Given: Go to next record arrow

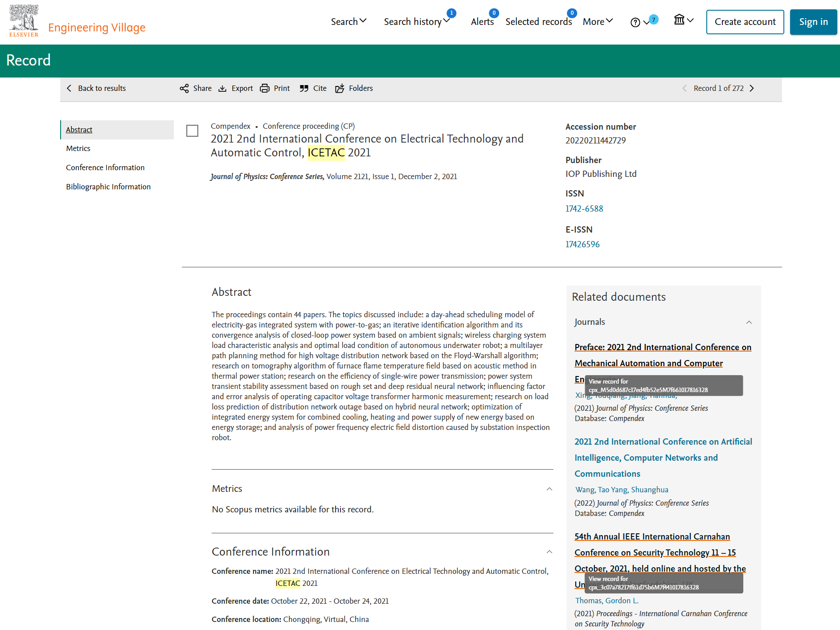Looking at the screenshot, I should coord(752,88).
